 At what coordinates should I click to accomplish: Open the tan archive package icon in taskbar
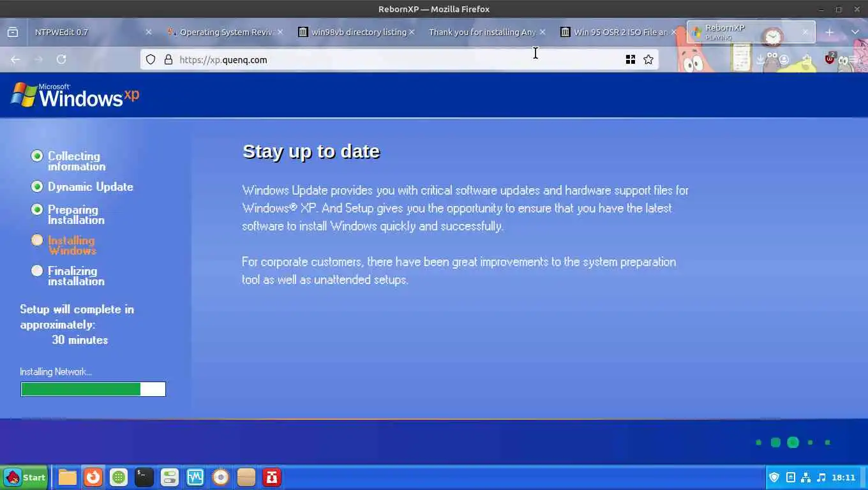pos(246,477)
